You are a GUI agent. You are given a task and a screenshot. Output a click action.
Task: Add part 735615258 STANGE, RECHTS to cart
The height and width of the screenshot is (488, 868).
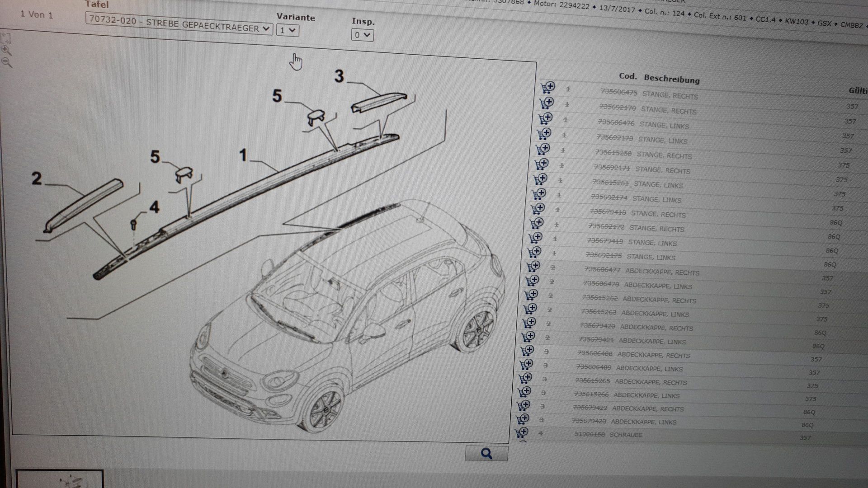tap(542, 149)
